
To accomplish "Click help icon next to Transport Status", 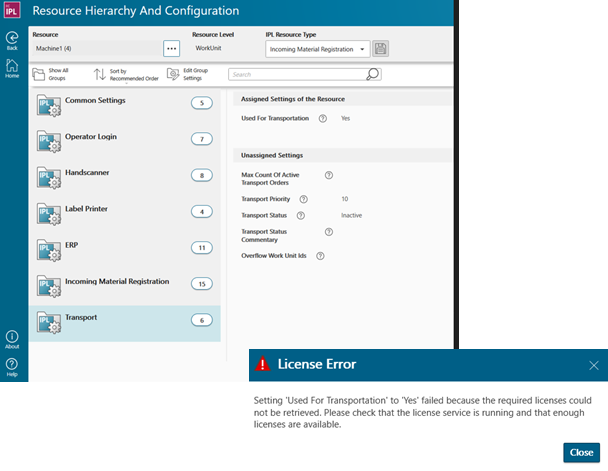I will click(300, 215).
